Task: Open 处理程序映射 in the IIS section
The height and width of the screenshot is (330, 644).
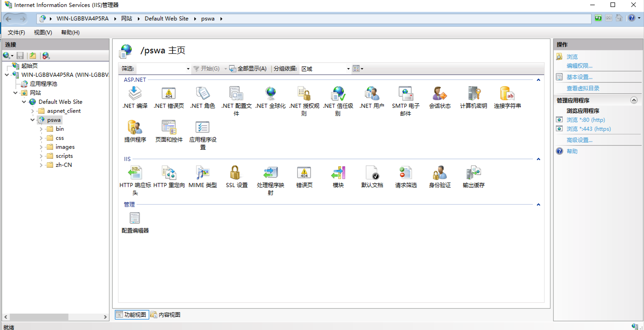Action: (270, 177)
